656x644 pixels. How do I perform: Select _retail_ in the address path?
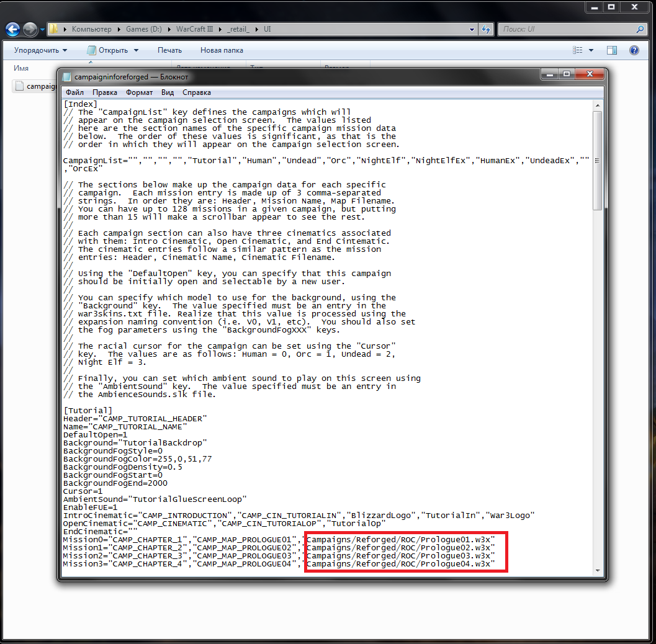[238, 29]
